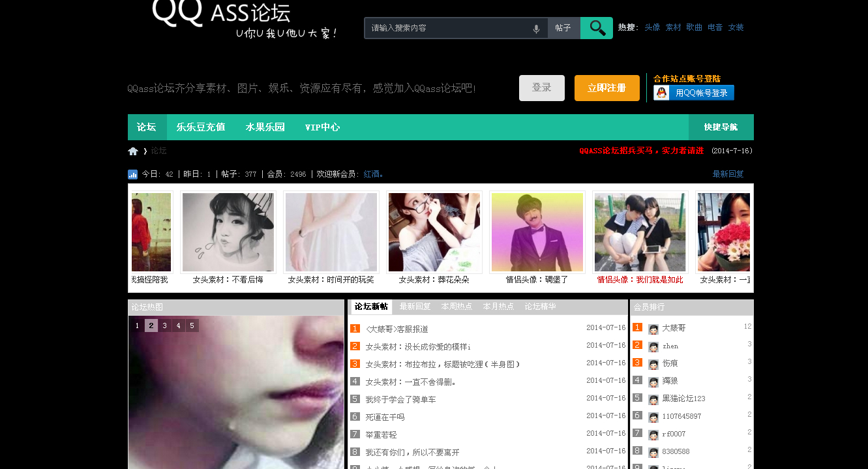This screenshot has width=868, height=469.
Task: Switch to the 论坛新帖 tab
Action: pyautogui.click(x=371, y=307)
